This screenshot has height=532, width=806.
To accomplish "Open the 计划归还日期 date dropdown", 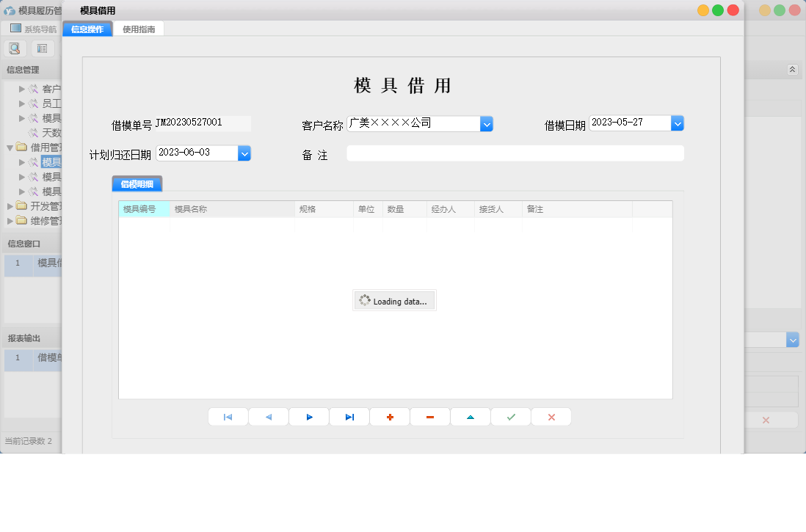I will pos(244,153).
